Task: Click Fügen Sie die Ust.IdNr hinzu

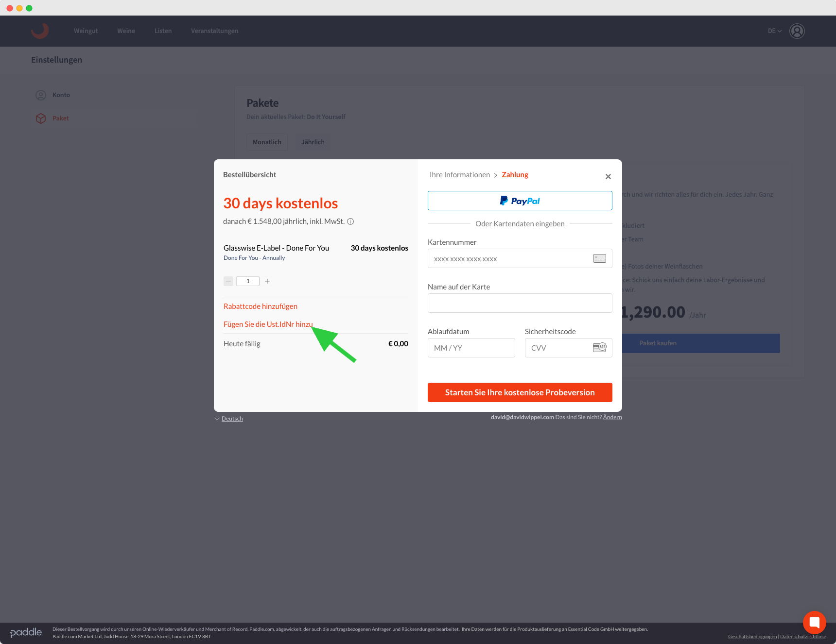Action: coord(268,324)
